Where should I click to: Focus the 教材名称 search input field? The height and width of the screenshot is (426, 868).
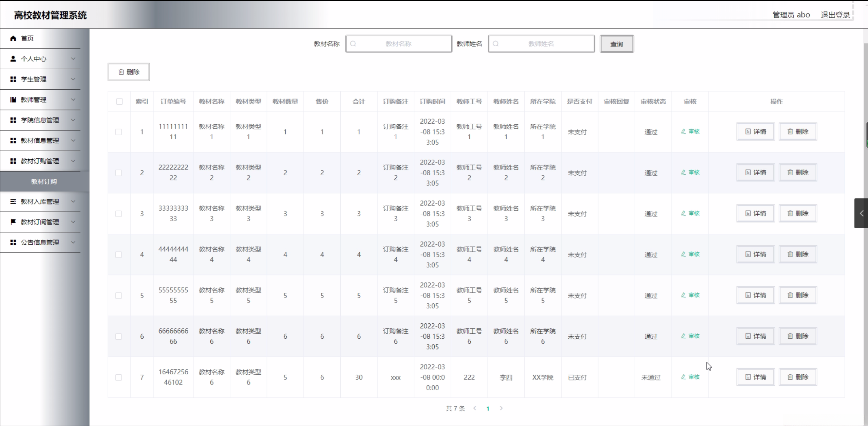click(x=399, y=44)
